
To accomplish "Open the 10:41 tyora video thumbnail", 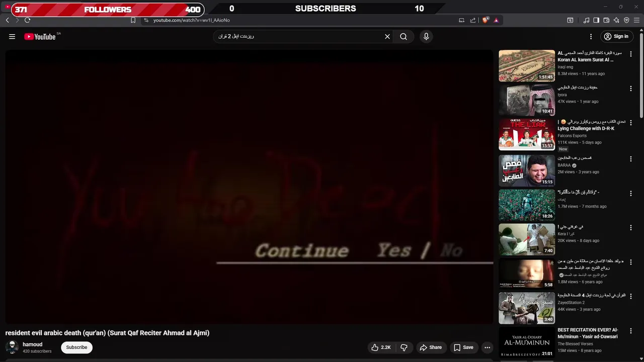I will pyautogui.click(x=527, y=100).
